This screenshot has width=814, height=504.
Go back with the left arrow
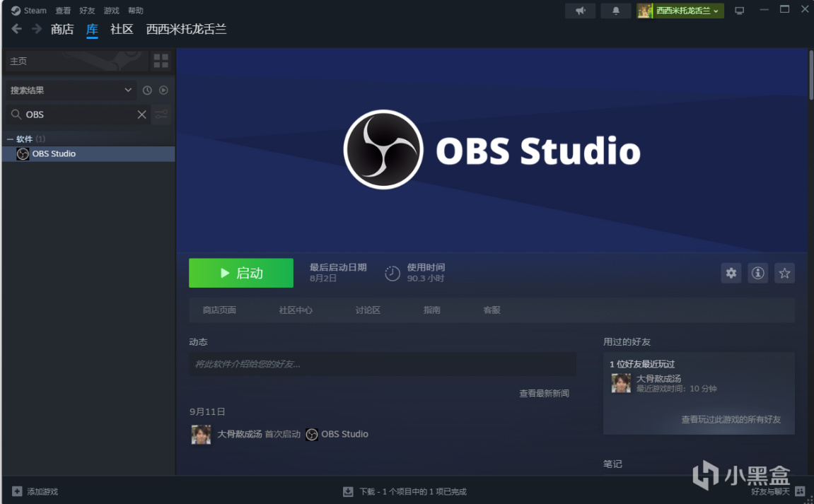point(16,29)
